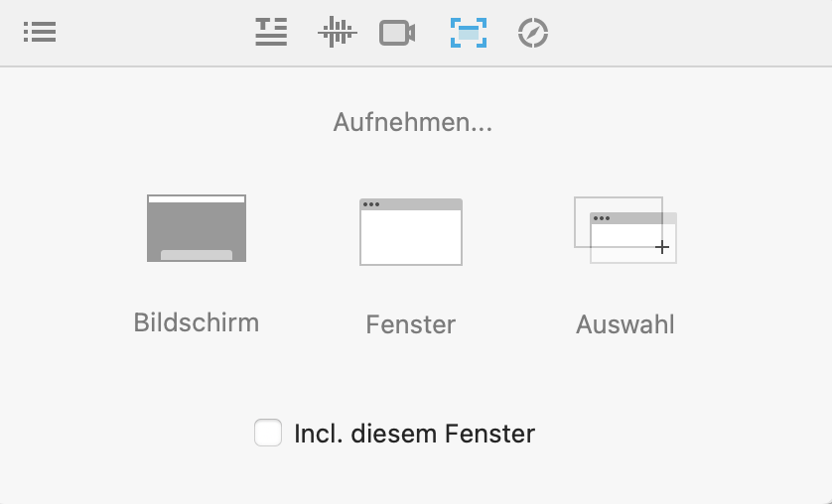Click the title bar dots in the Fenster icon
The width and height of the screenshot is (832, 504).
(x=371, y=204)
